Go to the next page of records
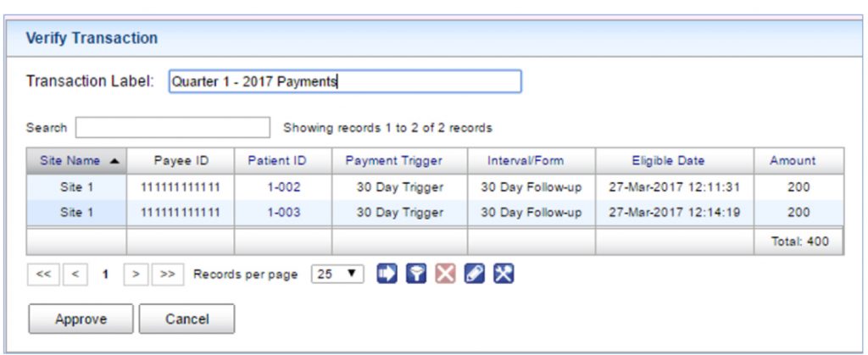The height and width of the screenshot is (355, 868). click(136, 275)
